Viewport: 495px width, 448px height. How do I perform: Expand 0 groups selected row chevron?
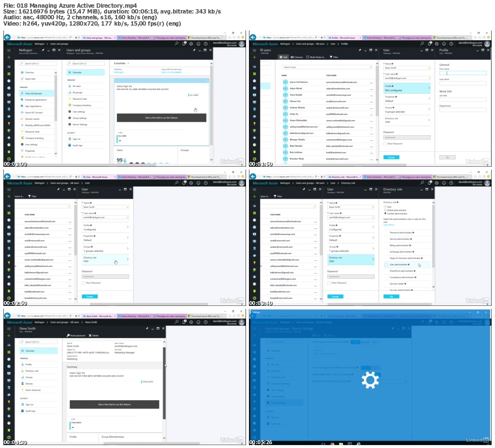tap(429, 109)
